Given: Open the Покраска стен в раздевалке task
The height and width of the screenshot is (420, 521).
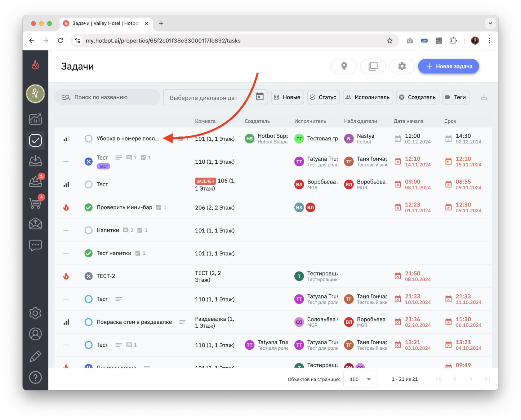Looking at the screenshot, I should tap(134, 322).
